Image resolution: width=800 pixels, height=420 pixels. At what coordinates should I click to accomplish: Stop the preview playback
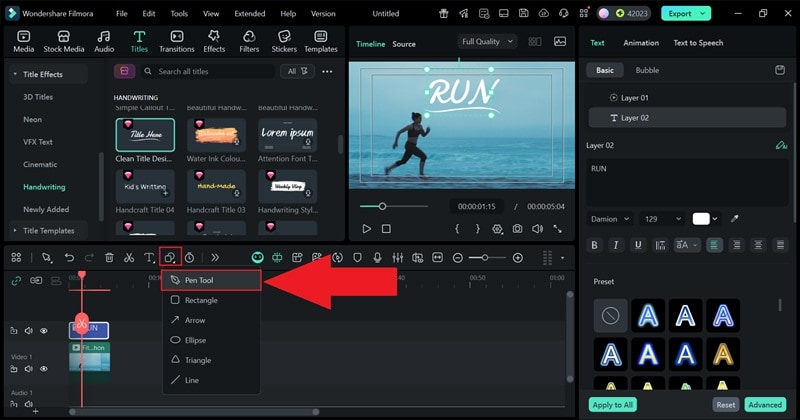pyautogui.click(x=386, y=229)
